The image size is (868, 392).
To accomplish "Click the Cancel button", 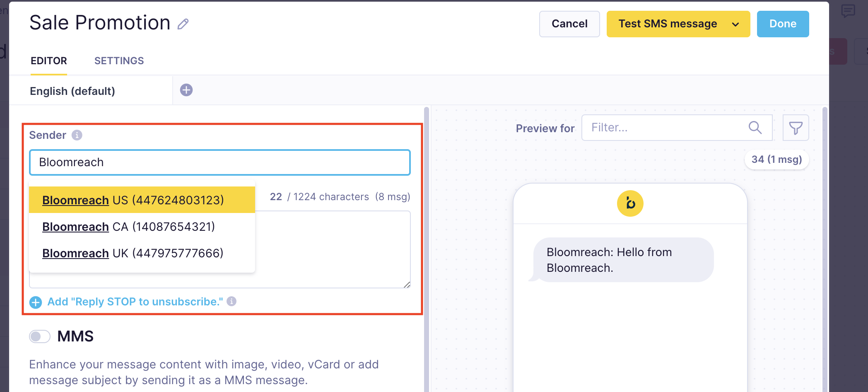I will point(569,24).
